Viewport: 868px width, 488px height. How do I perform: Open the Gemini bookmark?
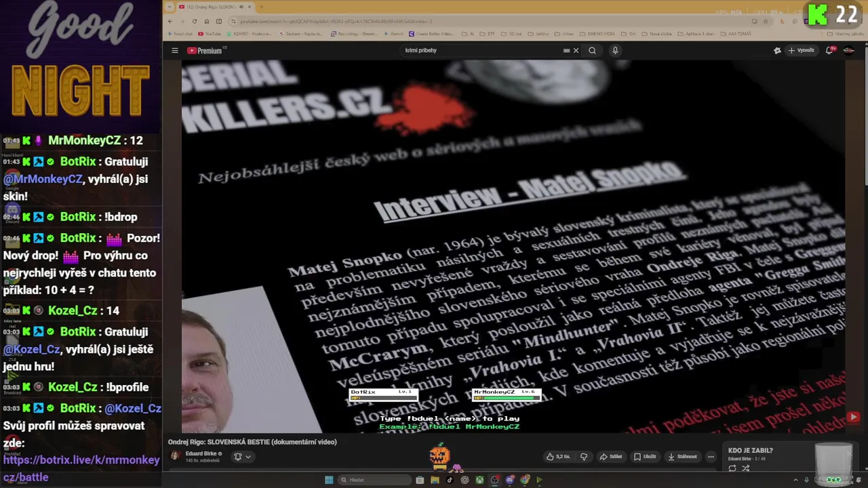click(x=394, y=34)
